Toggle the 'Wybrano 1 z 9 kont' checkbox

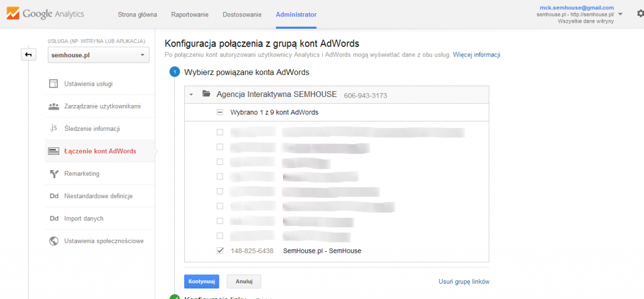point(219,112)
